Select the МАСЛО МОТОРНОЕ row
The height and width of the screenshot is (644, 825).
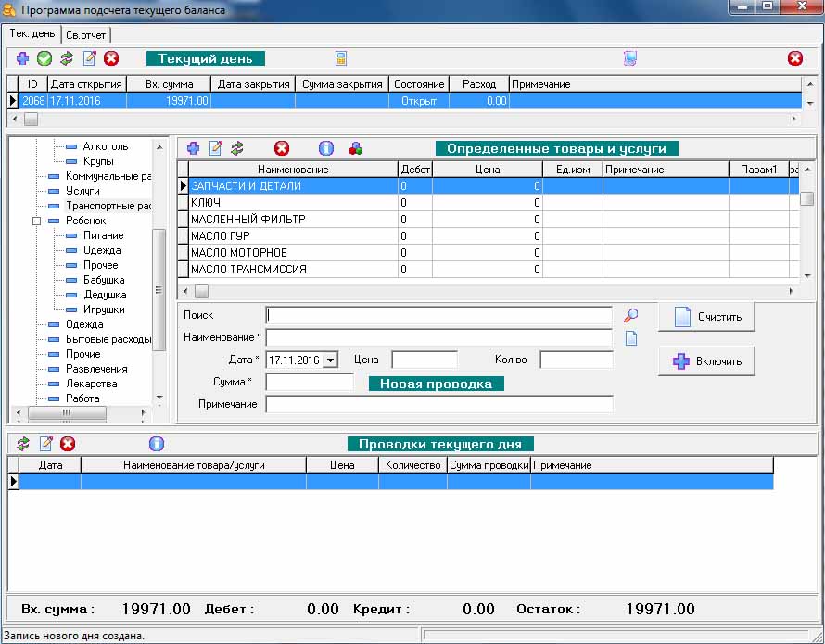point(489,253)
